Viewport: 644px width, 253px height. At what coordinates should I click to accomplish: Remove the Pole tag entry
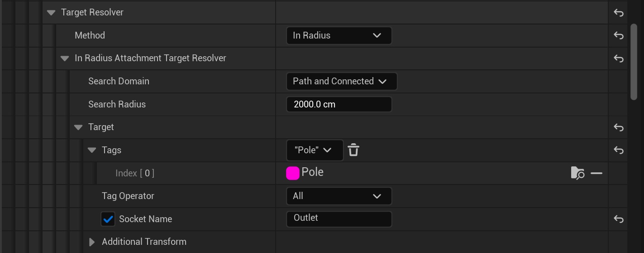(596, 173)
